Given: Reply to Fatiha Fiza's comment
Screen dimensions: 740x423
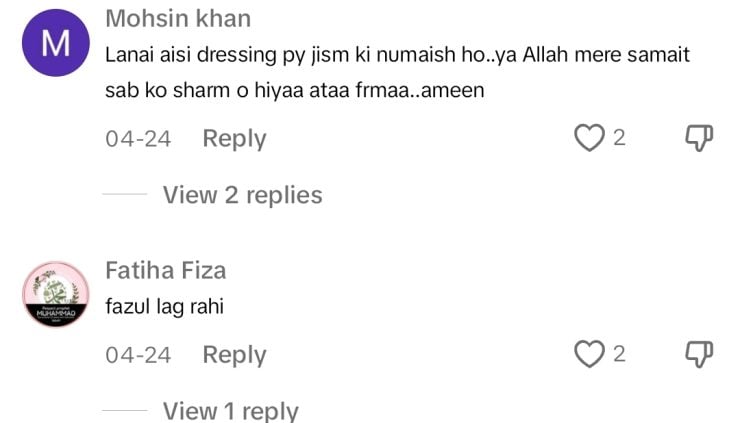Looking at the screenshot, I should (x=235, y=355).
